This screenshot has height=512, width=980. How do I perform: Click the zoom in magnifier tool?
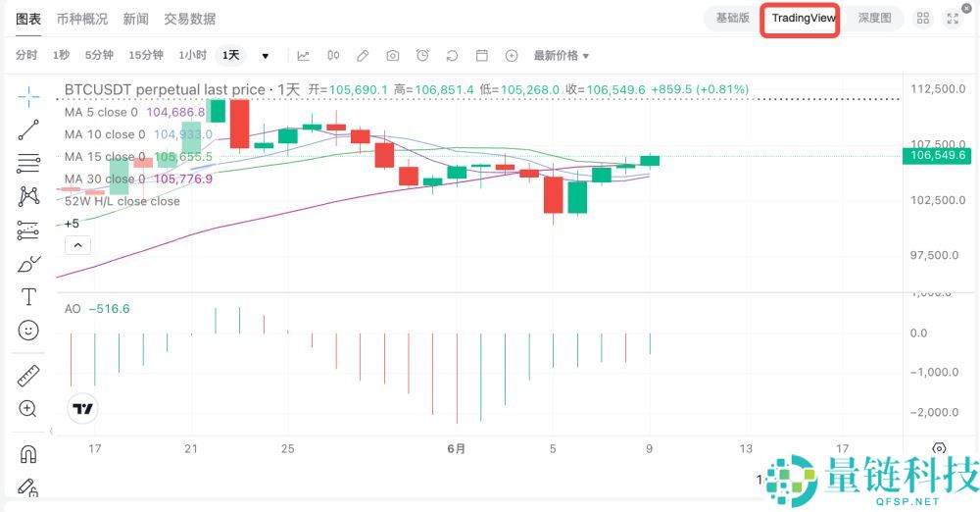point(28,409)
